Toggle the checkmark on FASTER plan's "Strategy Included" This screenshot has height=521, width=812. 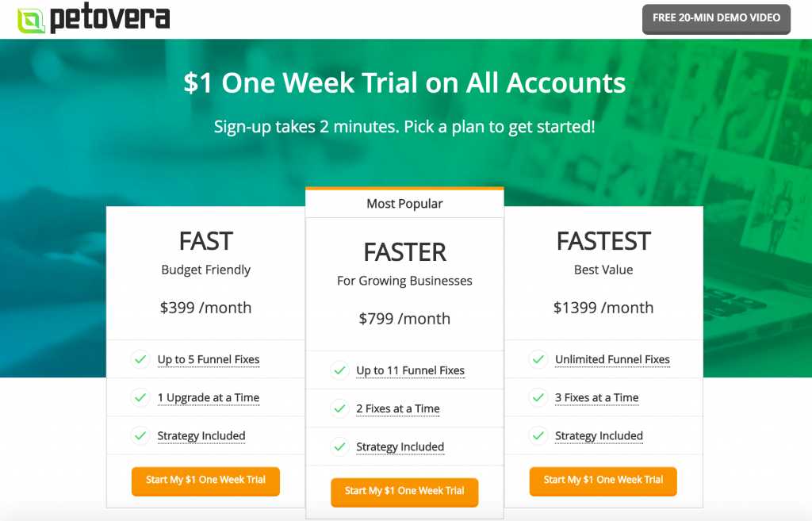click(x=339, y=446)
